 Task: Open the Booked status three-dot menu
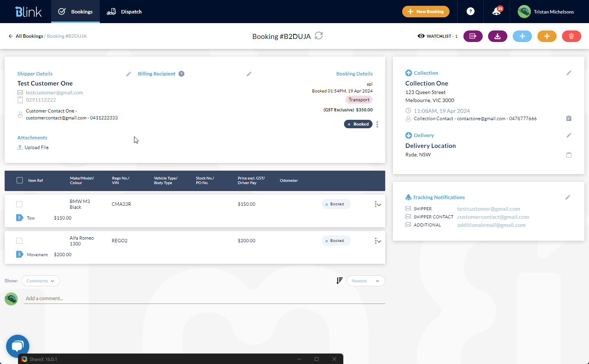(x=377, y=124)
